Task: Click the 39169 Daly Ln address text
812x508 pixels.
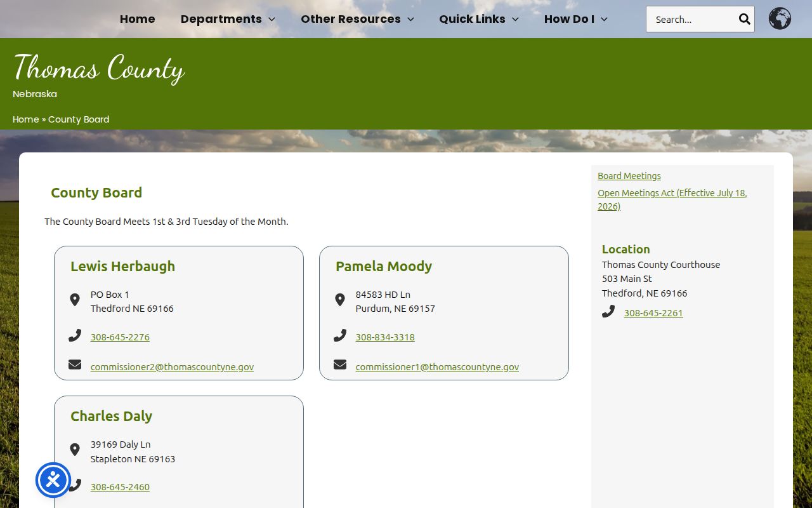Action: tap(121, 444)
